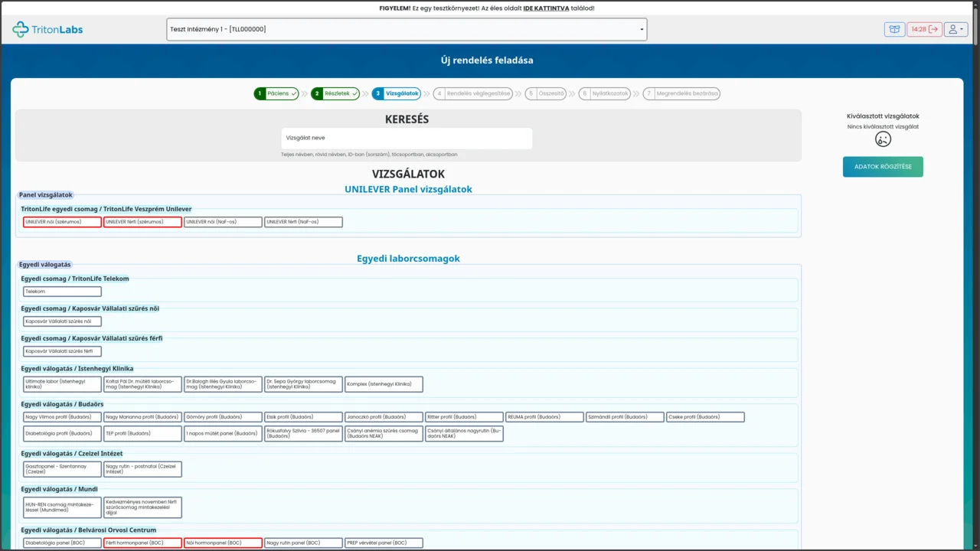Open the box package icon button
The image size is (980, 551).
click(x=894, y=29)
